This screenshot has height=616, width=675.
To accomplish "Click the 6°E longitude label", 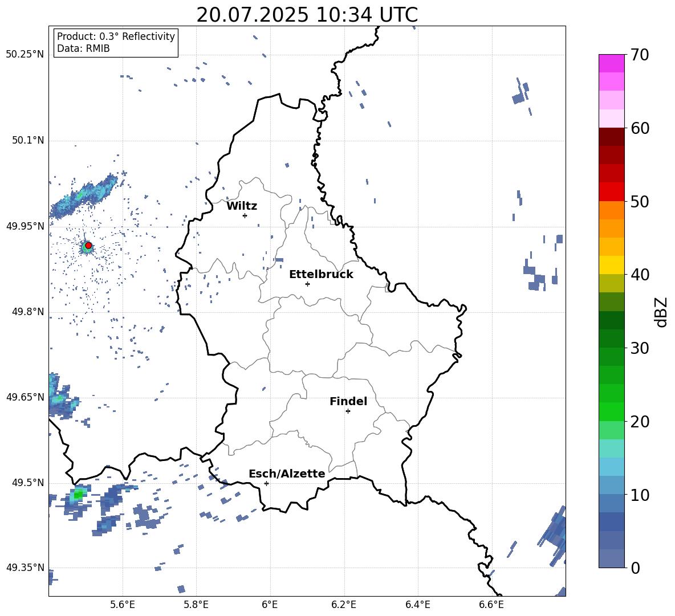I will point(270,605).
